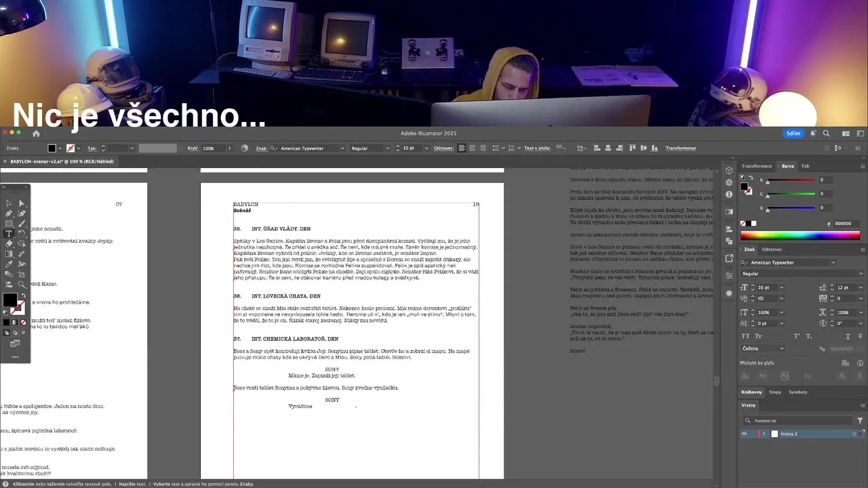The height and width of the screenshot is (488, 868).
Task: Apply All Caps in Znak panel
Action: 745,336
